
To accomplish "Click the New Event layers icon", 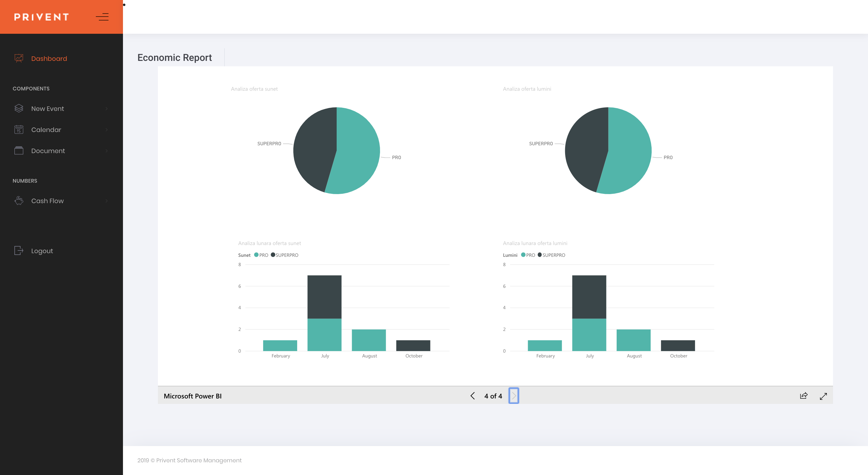I will [19, 108].
